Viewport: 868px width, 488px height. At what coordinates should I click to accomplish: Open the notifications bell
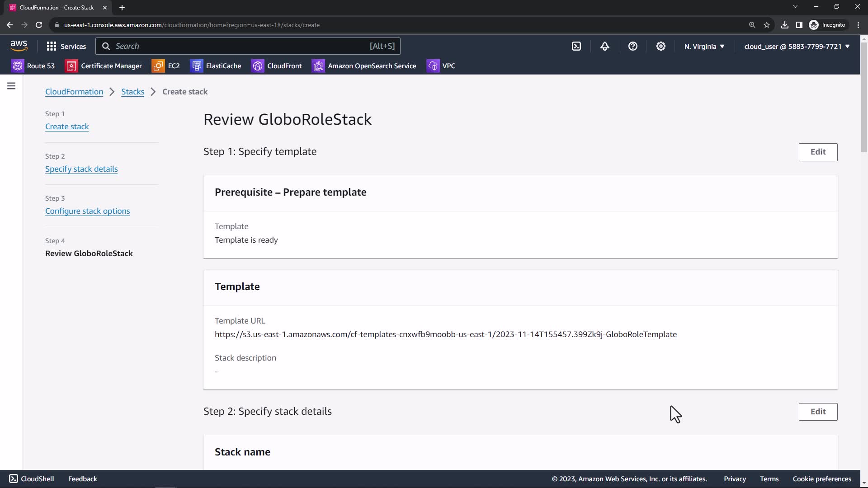tap(604, 46)
